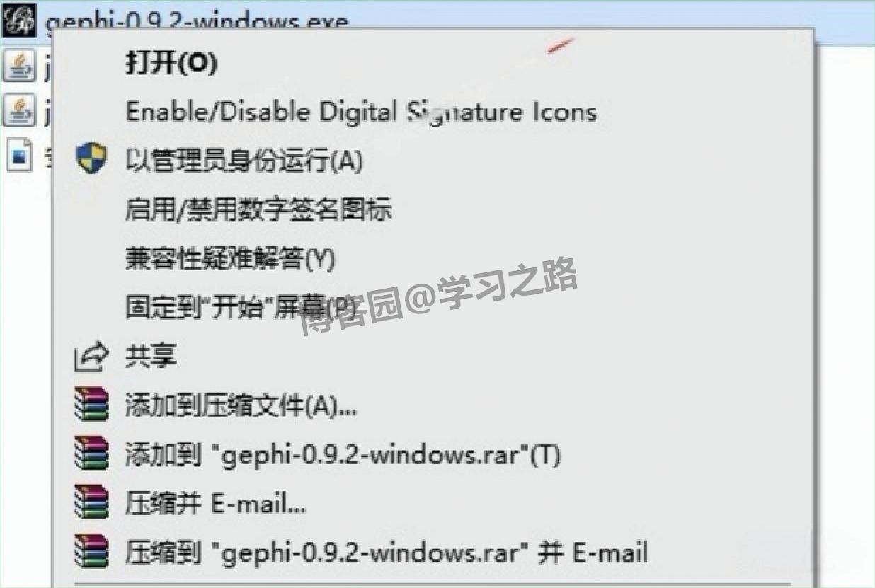Select the gephi-0.9.2-windows.exe file name
This screenshot has width=875, height=588.
pos(197,23)
